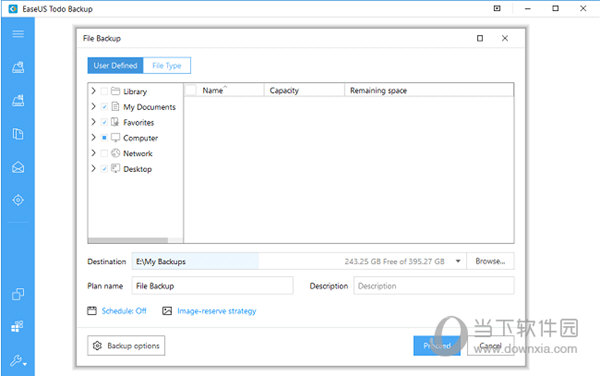Click the Plan name input field
This screenshot has height=376, width=600.
212,286
